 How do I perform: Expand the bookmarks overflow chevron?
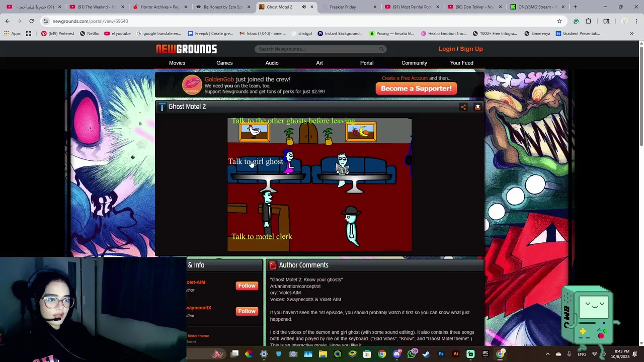(x=632, y=34)
